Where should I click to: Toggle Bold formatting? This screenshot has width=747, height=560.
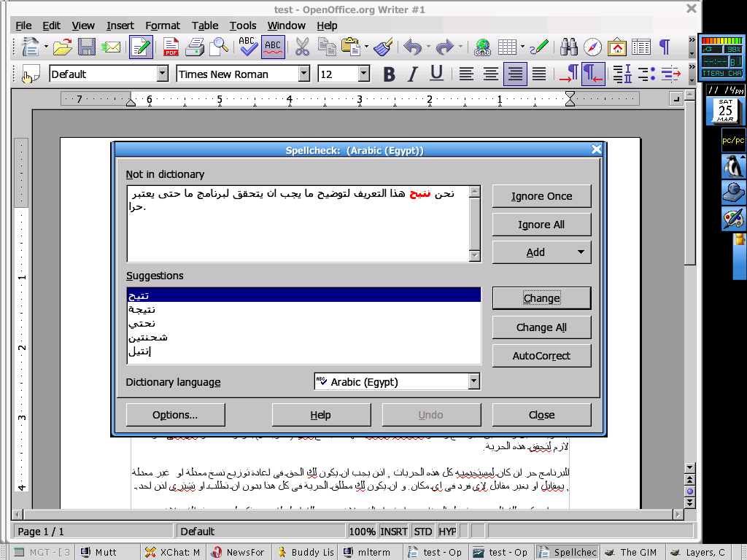click(x=389, y=74)
